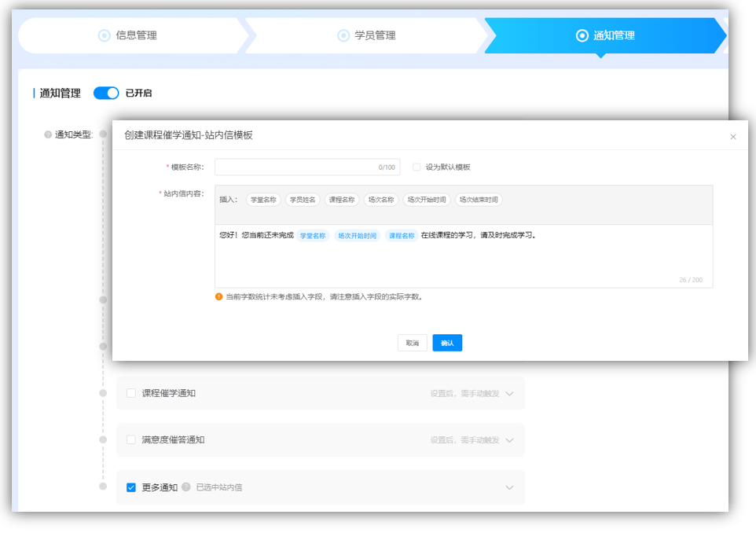
Task: Expand the 满意度催答通知 row
Action: pos(509,439)
